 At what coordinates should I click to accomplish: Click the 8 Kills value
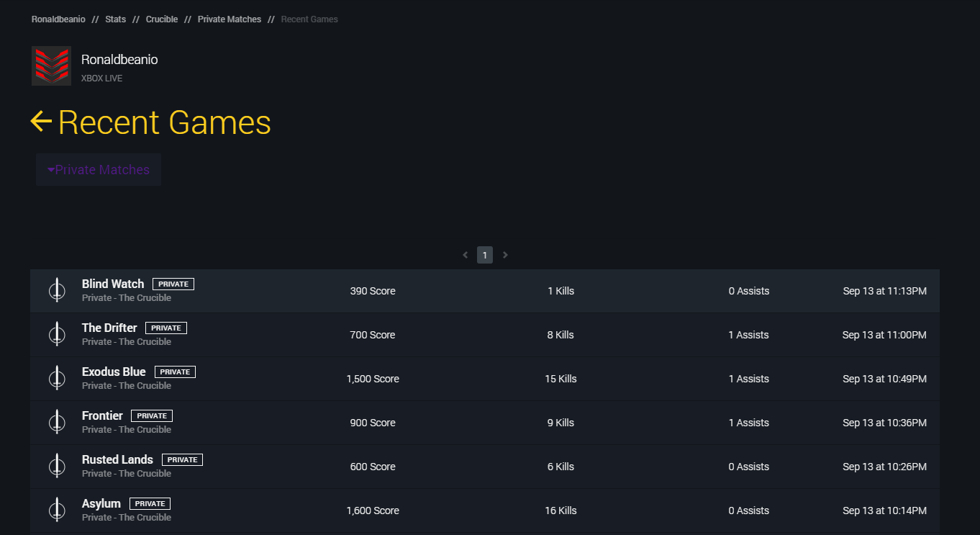click(x=561, y=335)
